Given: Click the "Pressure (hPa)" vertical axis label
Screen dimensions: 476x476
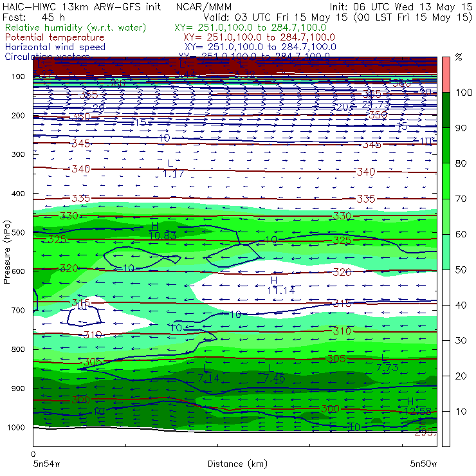Looking at the screenshot, I should tap(6, 252).
